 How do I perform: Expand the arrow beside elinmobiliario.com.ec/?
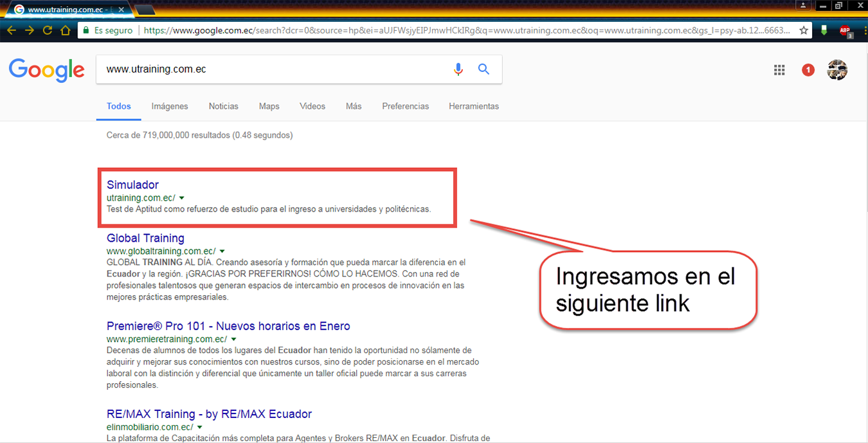coord(200,427)
